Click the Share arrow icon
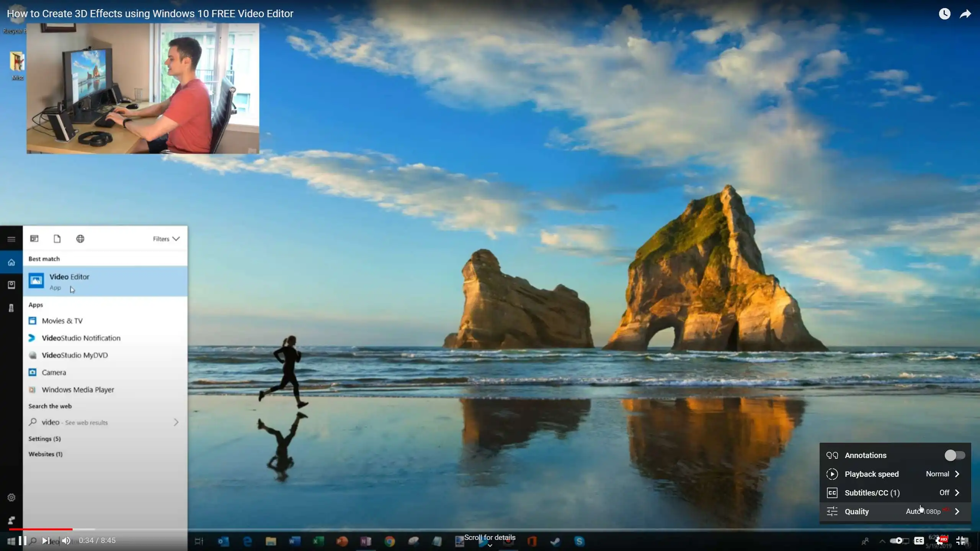The height and width of the screenshot is (551, 980). point(965,14)
